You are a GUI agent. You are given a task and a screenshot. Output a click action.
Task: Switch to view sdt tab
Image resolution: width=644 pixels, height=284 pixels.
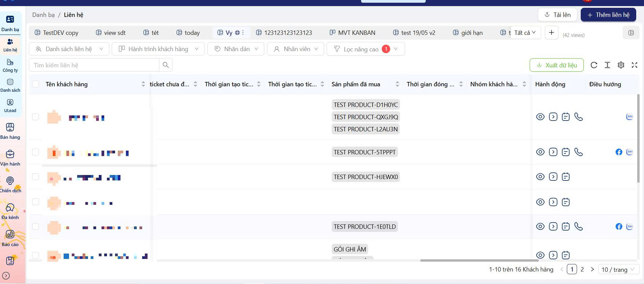(x=111, y=32)
